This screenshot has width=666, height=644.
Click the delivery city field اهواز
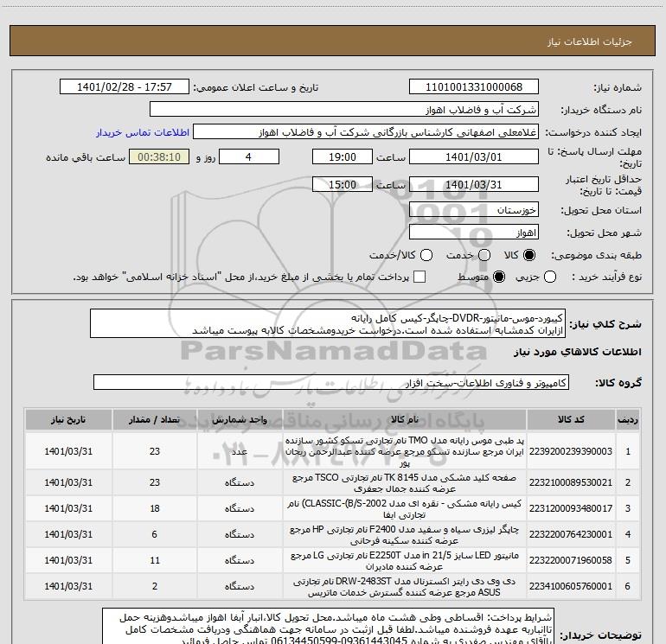pyautogui.click(x=474, y=233)
